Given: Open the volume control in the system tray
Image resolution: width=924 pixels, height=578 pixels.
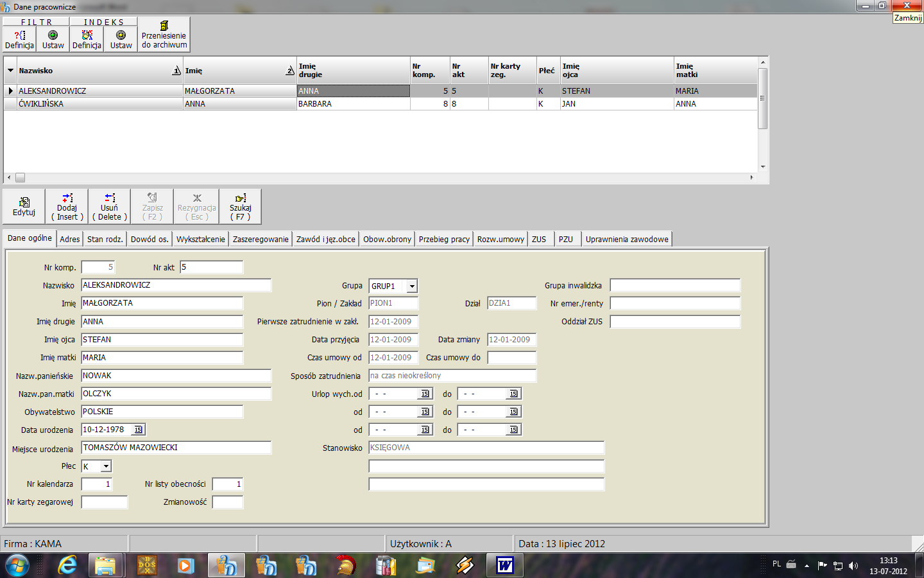Looking at the screenshot, I should click(x=853, y=566).
